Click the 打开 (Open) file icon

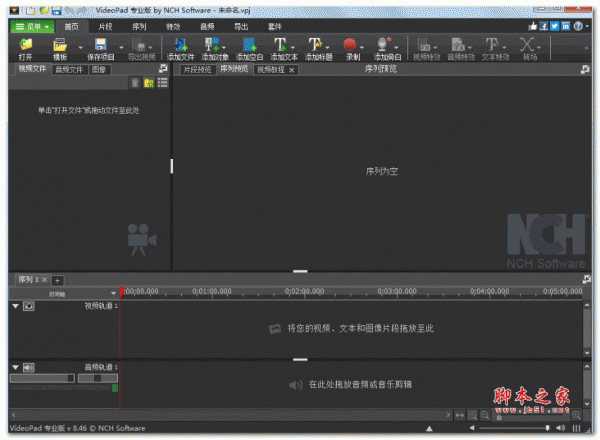25,45
